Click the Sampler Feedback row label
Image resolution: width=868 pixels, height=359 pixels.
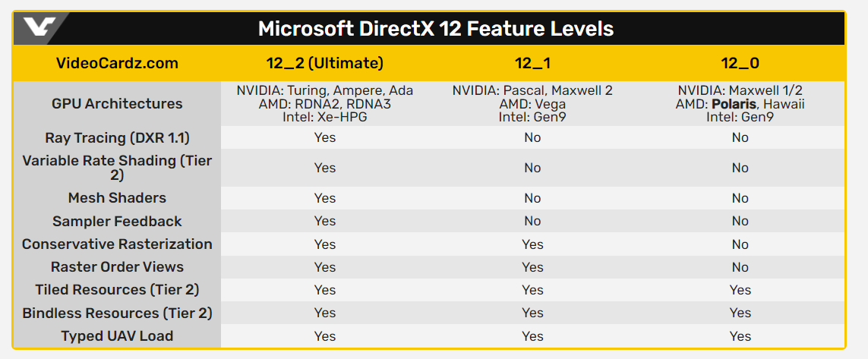click(x=117, y=222)
